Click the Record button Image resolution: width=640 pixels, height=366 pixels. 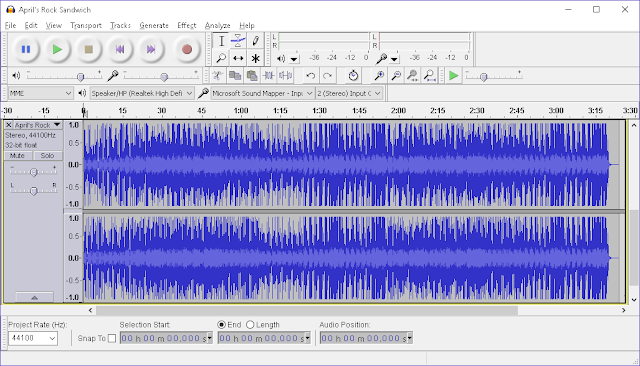point(187,49)
